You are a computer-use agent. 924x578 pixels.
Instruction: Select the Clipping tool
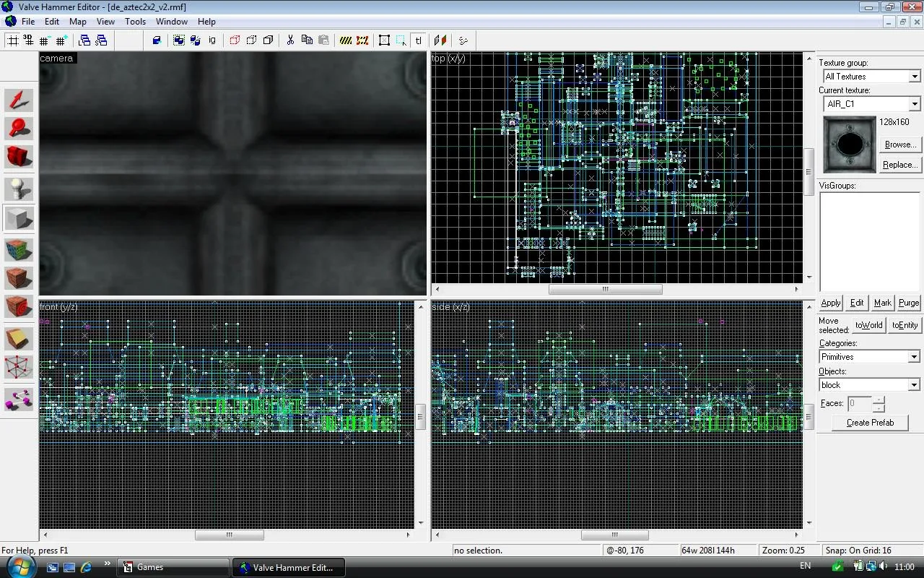[x=19, y=338]
